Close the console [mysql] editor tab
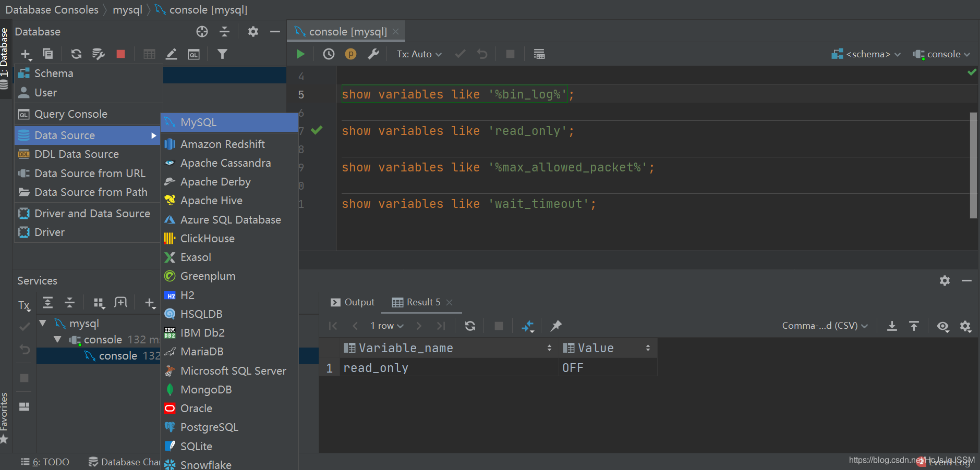This screenshot has width=980, height=470. click(396, 32)
